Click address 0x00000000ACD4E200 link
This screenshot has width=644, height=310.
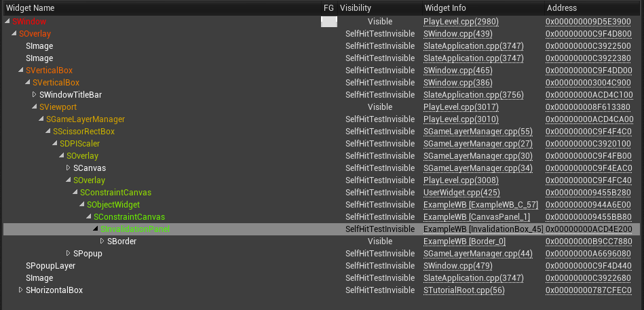click(588, 229)
